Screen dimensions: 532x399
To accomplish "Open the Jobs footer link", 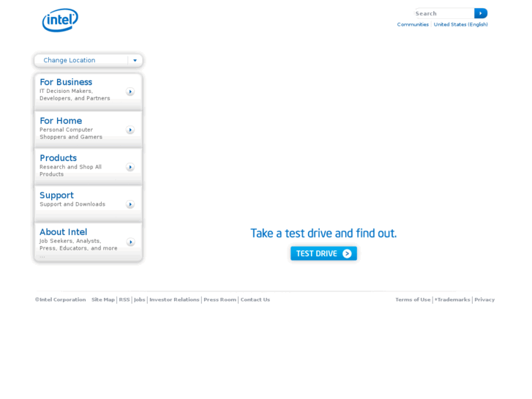I will click(140, 299).
